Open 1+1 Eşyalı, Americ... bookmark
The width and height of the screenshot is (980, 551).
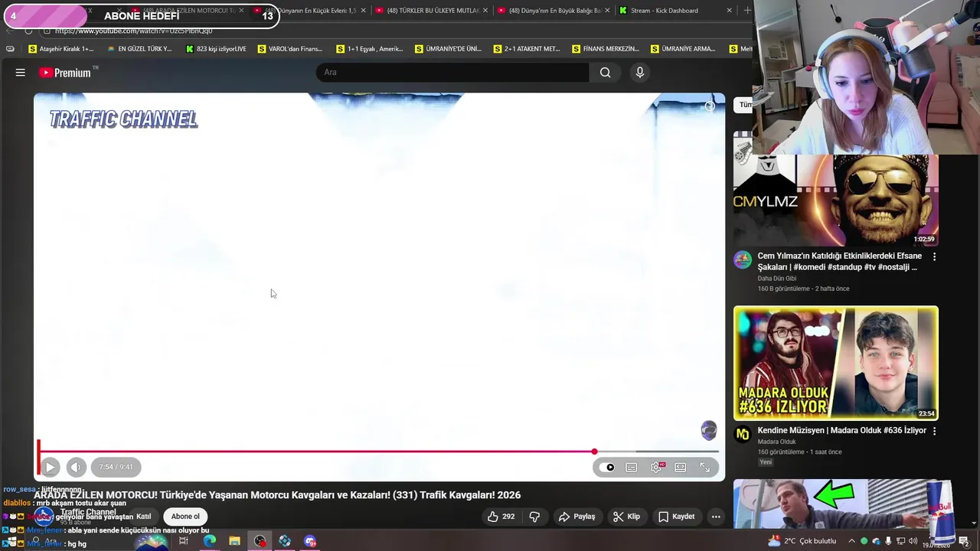pos(369,49)
